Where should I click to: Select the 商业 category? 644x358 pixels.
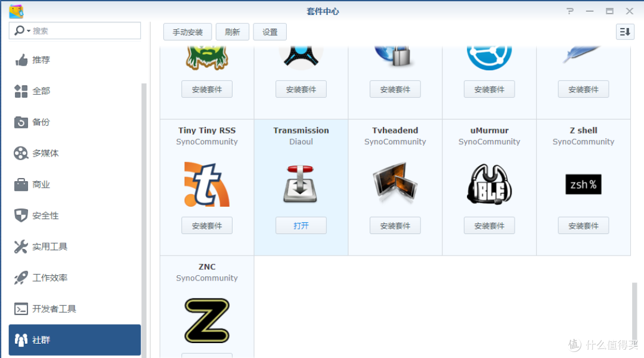click(75, 185)
